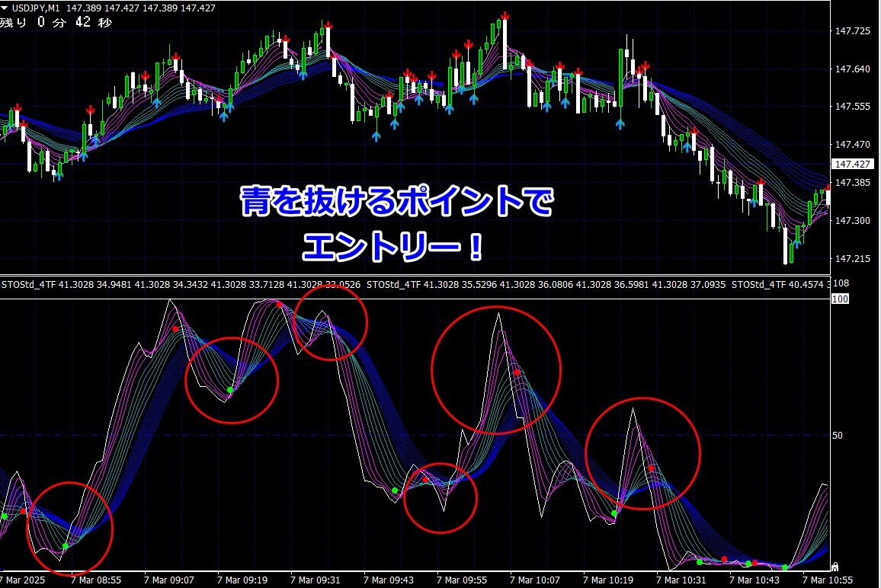Select red sell arrow above the highest candle

coord(505,16)
